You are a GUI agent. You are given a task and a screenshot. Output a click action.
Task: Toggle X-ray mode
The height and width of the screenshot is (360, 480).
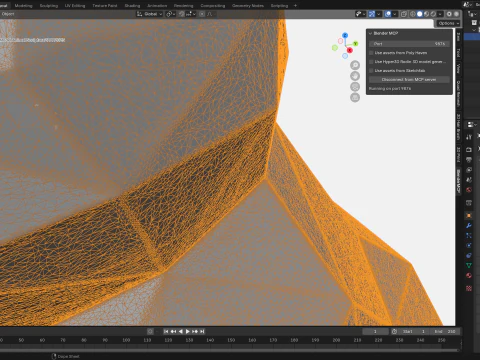(404, 14)
